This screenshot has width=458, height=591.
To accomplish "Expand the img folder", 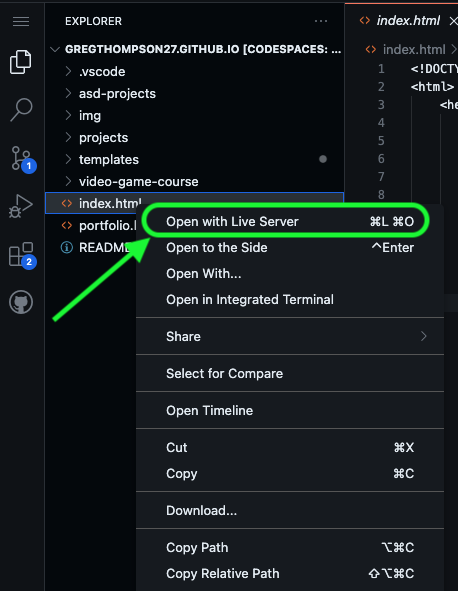I will [x=68, y=115].
